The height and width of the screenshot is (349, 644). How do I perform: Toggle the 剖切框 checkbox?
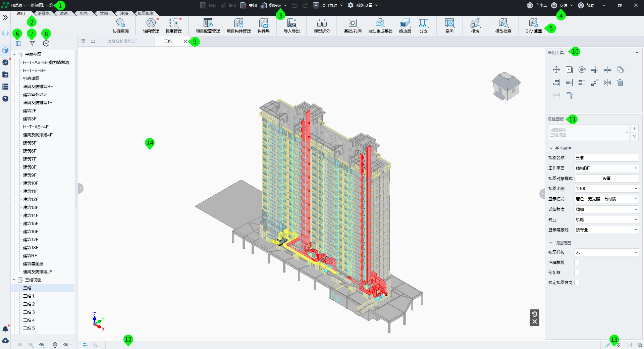(577, 272)
